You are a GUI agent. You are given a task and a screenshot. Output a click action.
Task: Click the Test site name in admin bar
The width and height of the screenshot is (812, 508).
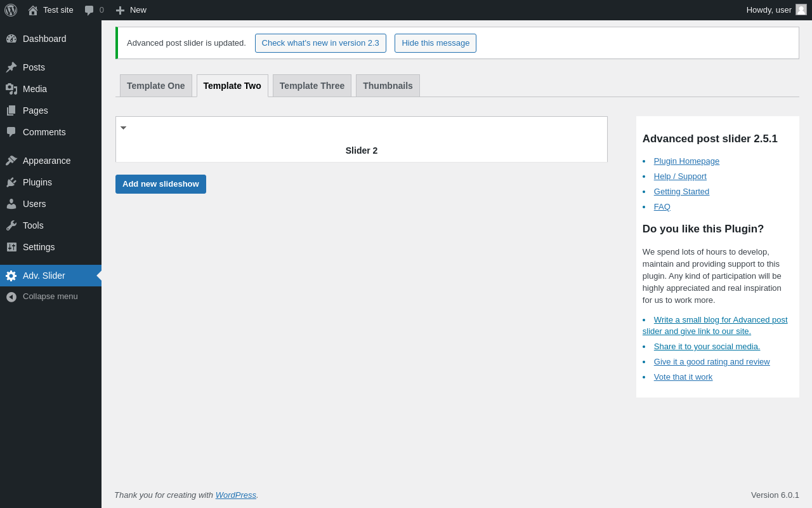coord(58,10)
